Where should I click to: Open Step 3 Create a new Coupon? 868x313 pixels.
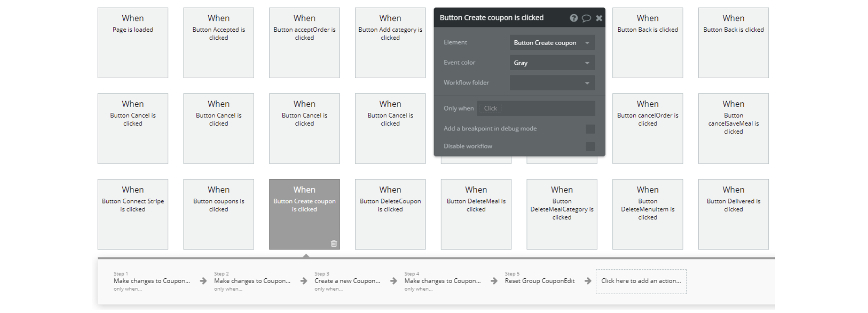click(347, 281)
